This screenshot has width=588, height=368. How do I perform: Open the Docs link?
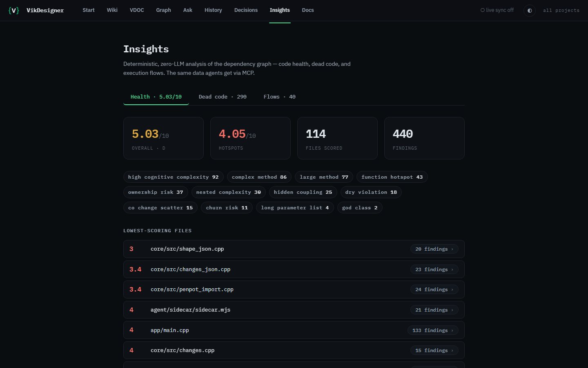pos(308,10)
